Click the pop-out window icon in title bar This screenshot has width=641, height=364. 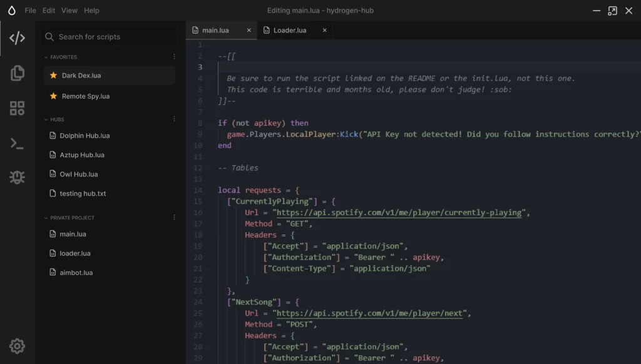(x=612, y=11)
